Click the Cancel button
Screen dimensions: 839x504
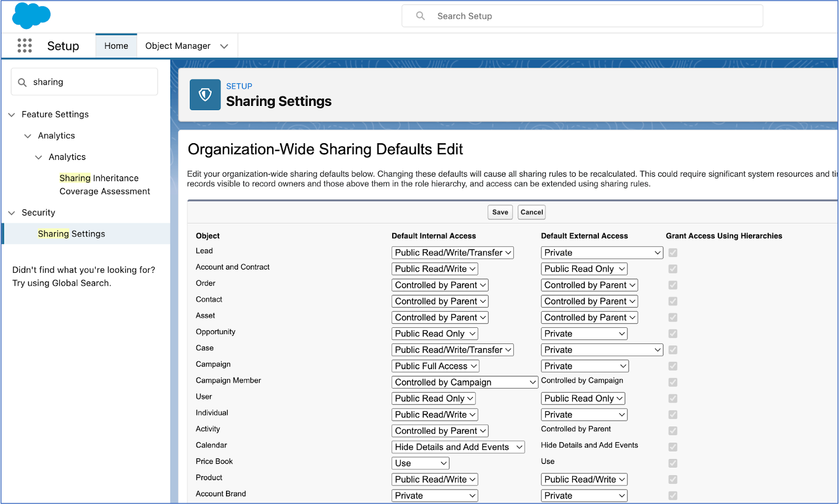[531, 212]
